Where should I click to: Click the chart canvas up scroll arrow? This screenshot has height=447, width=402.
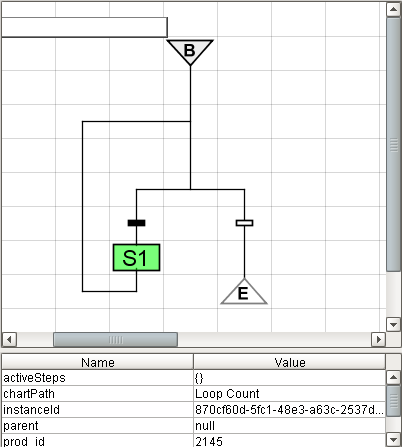[393, 9]
